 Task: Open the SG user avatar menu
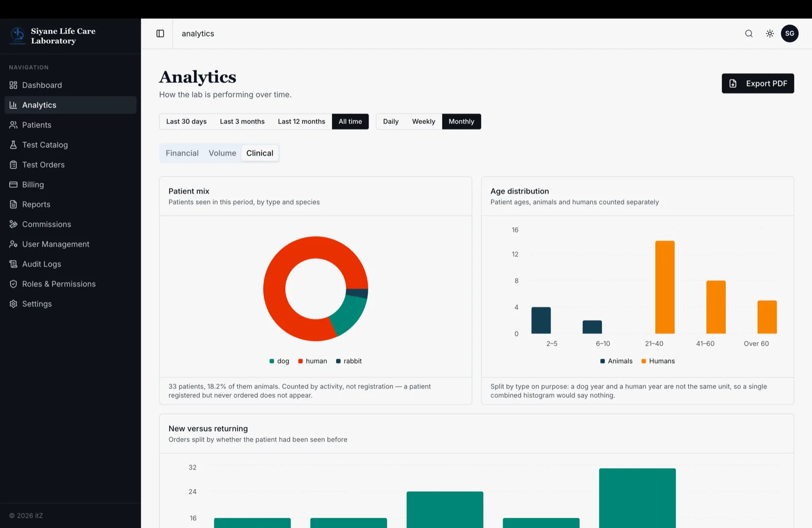[790, 34]
